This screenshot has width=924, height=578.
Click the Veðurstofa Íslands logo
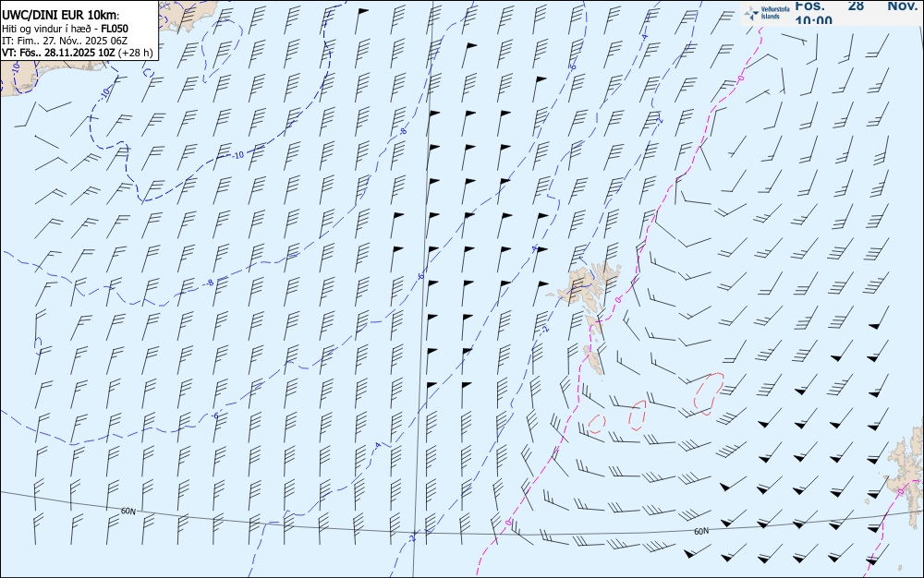pos(767,13)
